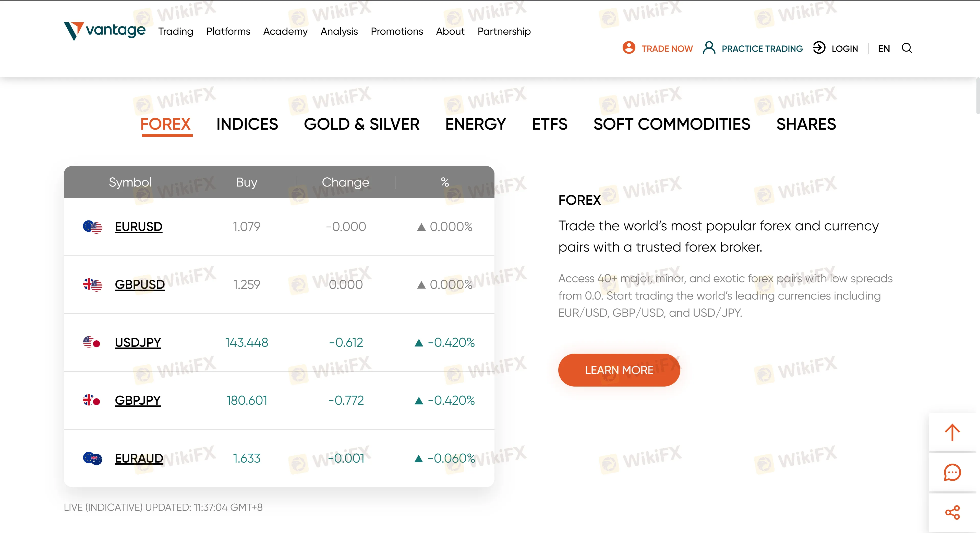Expand the Platforms navigation menu
The width and height of the screenshot is (980, 533).
[x=228, y=31]
